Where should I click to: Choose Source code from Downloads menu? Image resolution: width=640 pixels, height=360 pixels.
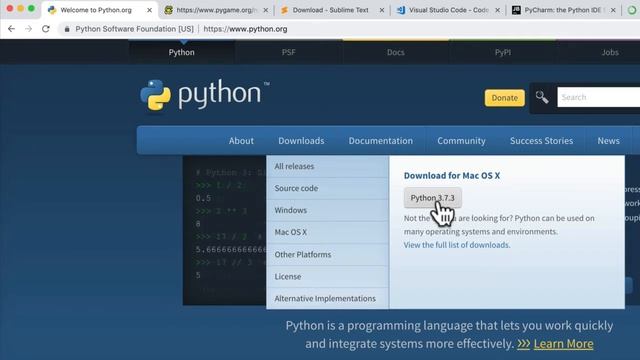(x=328, y=188)
